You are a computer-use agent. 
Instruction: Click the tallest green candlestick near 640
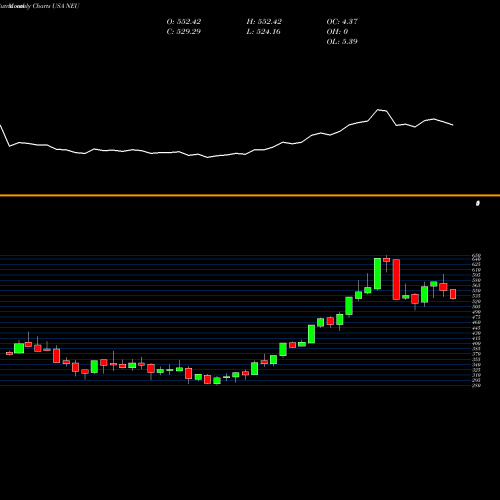[x=377, y=274]
